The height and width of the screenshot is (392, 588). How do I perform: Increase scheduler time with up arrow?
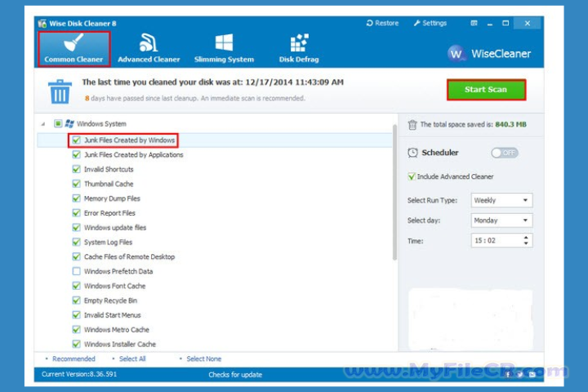pos(526,238)
